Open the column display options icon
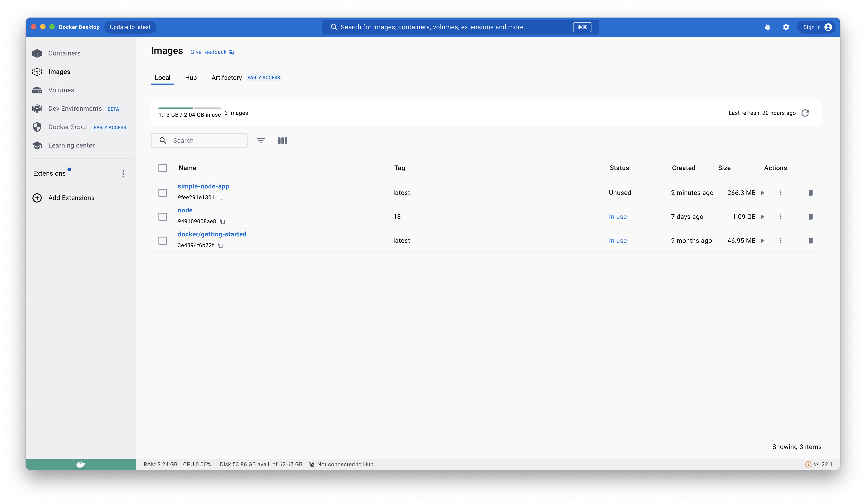 (282, 140)
